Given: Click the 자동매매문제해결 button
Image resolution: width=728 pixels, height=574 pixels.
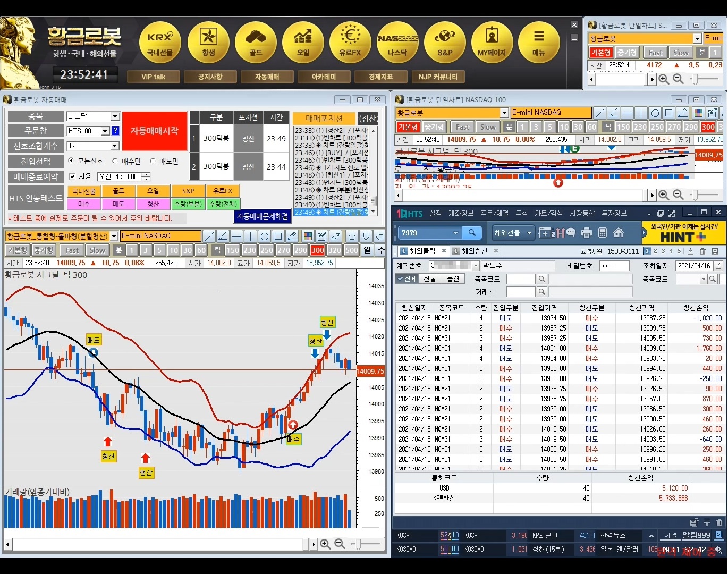Looking at the screenshot, I should (x=263, y=216).
